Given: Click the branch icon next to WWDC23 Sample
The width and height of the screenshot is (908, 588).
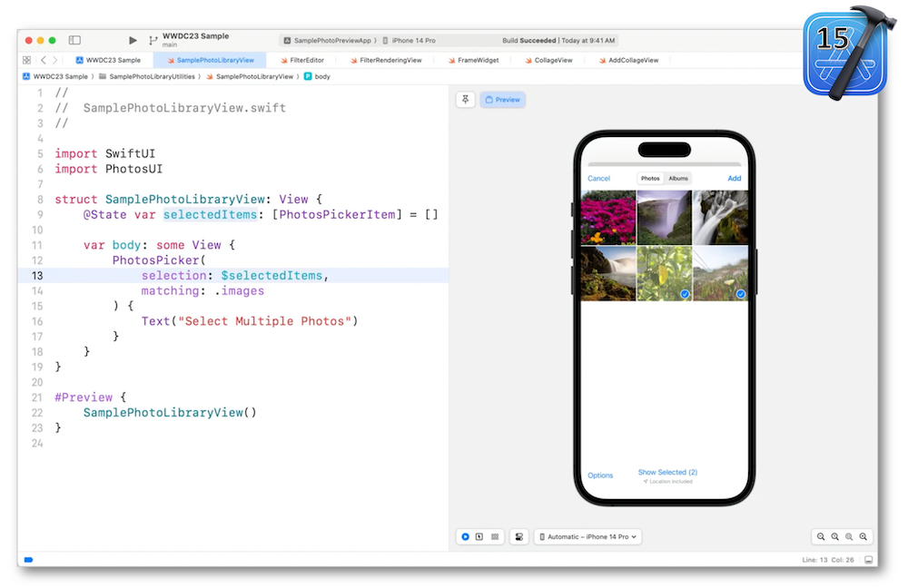Looking at the screenshot, I should click(x=153, y=40).
